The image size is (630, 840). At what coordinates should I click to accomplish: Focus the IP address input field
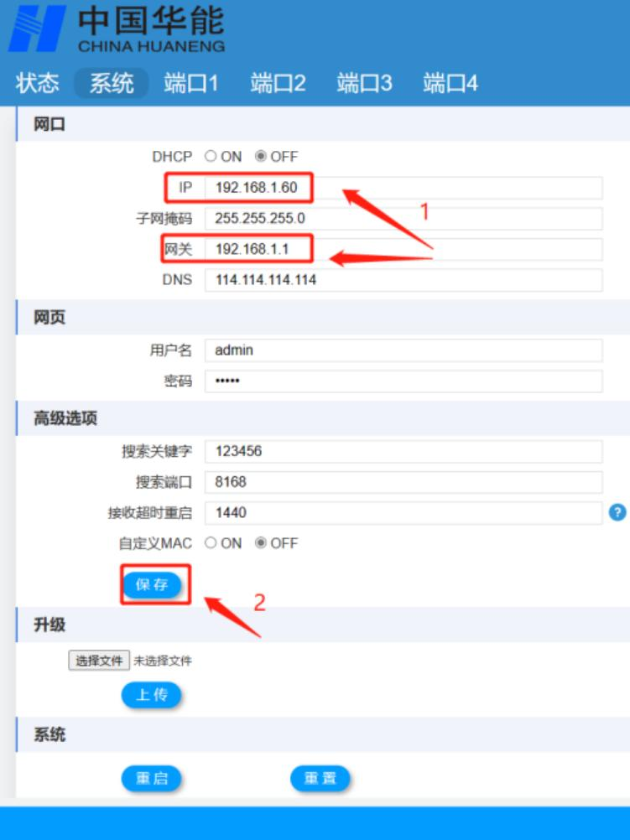(403, 188)
